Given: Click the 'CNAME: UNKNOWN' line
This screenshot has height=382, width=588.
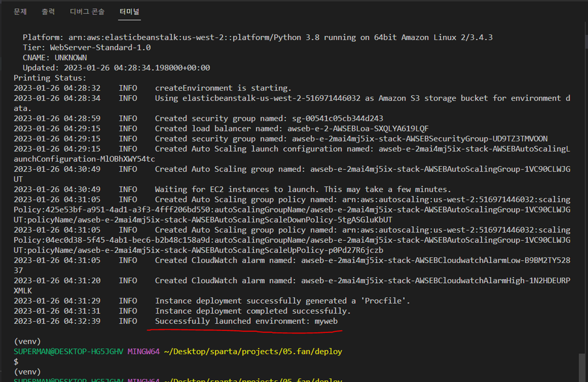Looking at the screenshot, I should click(x=55, y=58).
